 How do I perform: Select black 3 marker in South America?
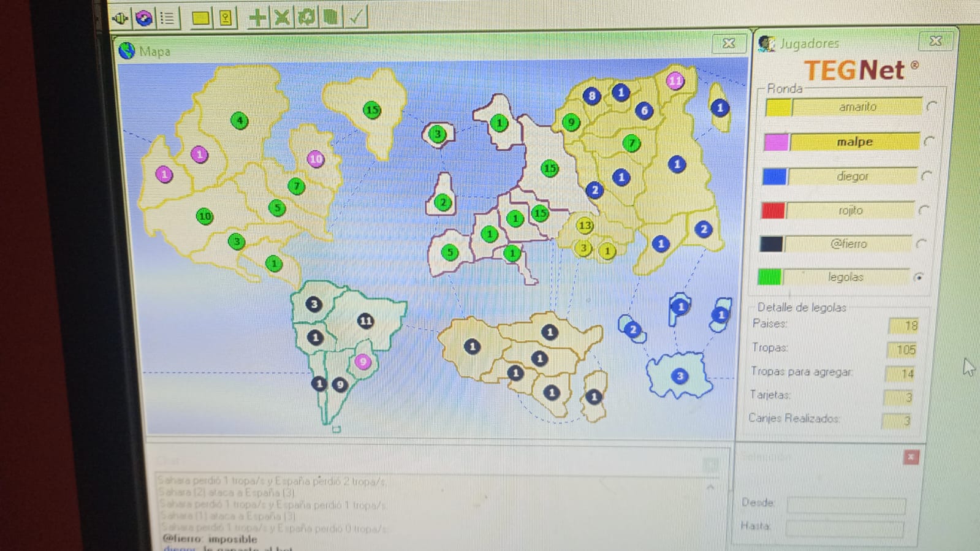[x=314, y=304]
